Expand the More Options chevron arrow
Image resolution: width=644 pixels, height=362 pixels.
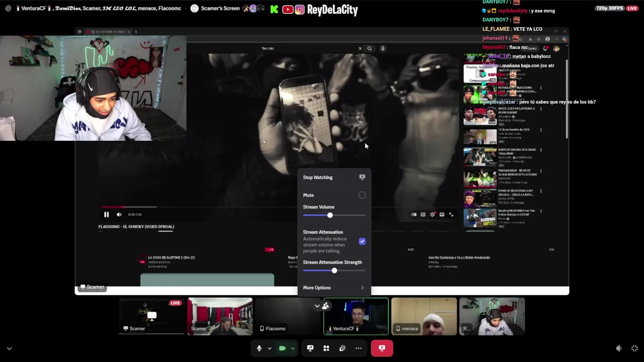point(362,288)
